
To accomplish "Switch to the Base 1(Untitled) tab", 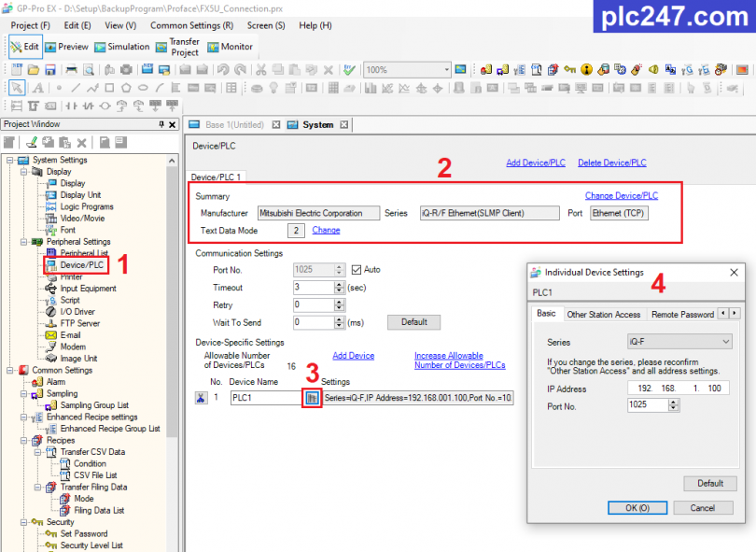I will [234, 125].
